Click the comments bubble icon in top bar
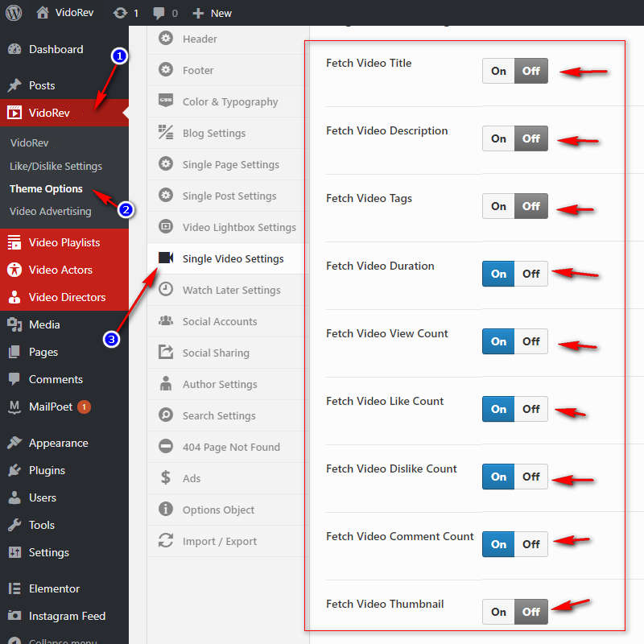The width and height of the screenshot is (644, 644). (160, 13)
